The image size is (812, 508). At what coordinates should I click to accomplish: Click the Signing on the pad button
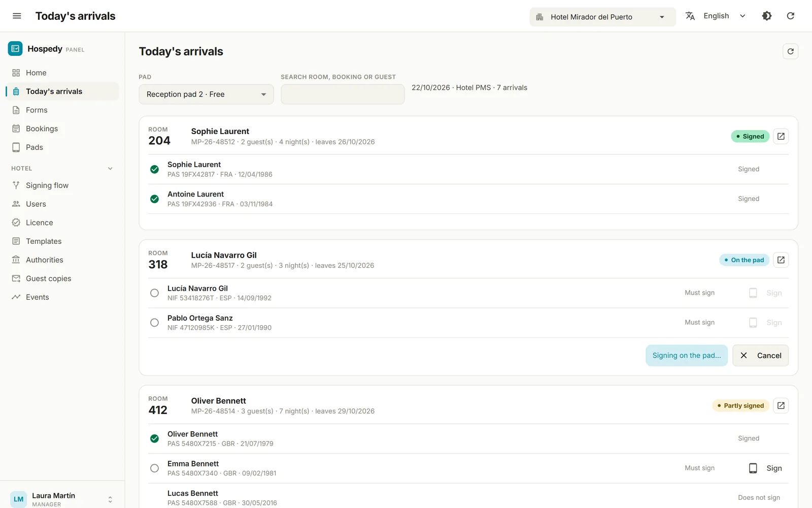click(687, 356)
